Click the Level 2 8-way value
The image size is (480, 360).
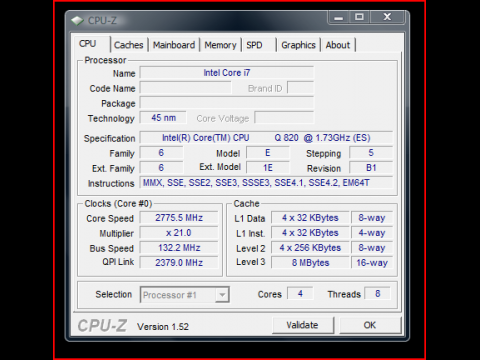[x=372, y=248]
